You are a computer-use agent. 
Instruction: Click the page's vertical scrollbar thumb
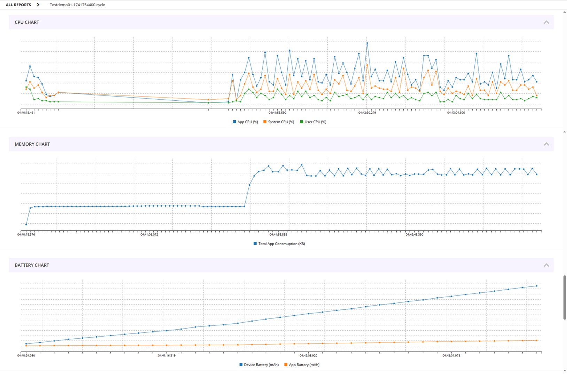click(x=565, y=297)
